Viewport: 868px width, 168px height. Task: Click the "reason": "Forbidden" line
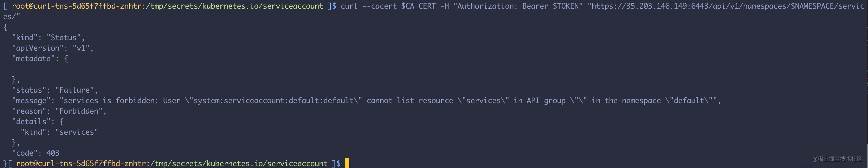[59, 111]
